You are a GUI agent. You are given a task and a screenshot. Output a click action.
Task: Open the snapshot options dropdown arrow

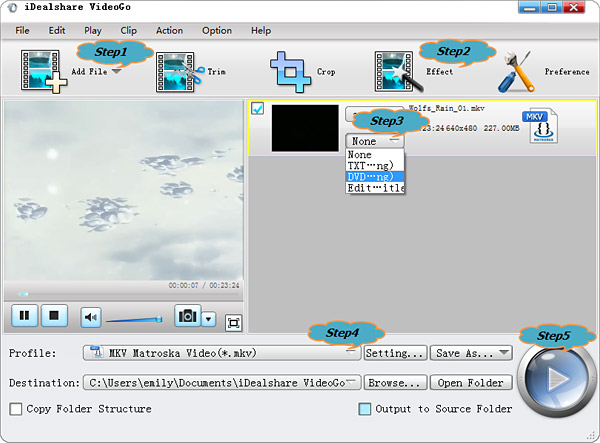coord(209,319)
